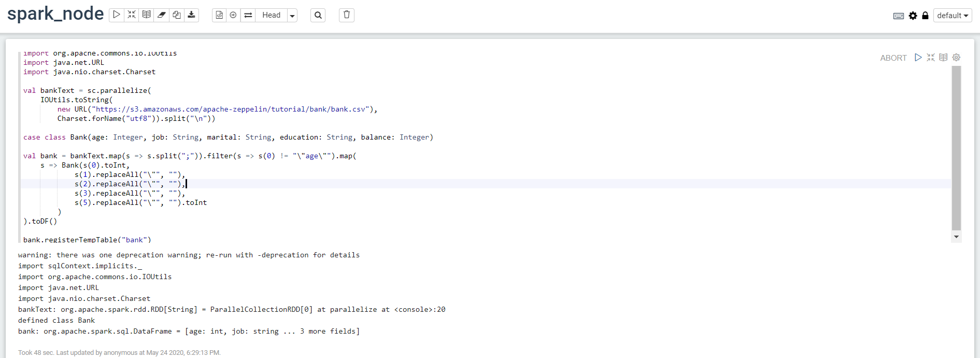Toggle the paragraph output visibility
This screenshot has height=358, width=980.
click(943, 58)
